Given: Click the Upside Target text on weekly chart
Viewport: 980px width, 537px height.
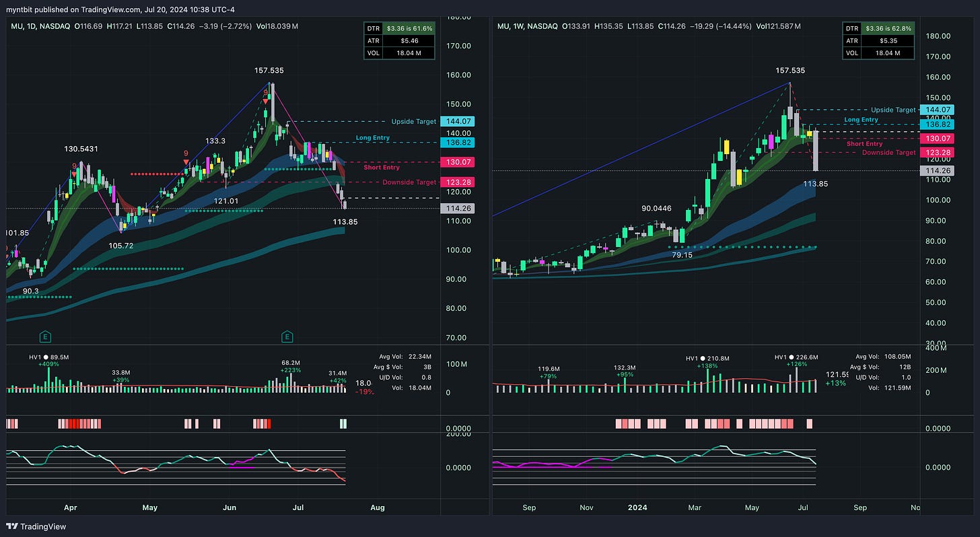Looking at the screenshot, I should pos(893,110).
